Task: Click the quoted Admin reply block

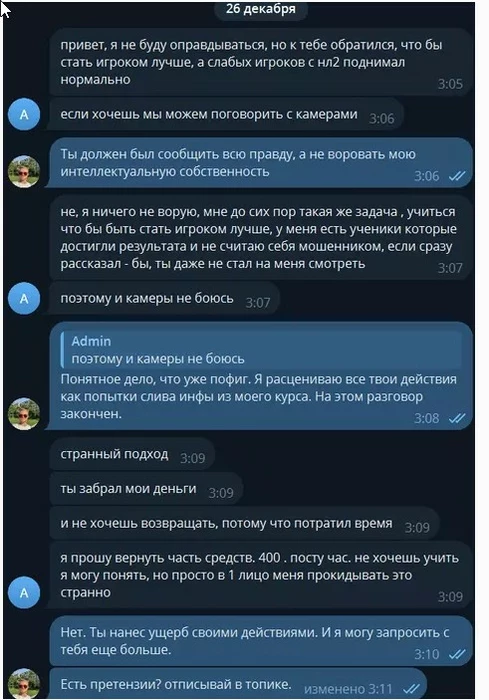Action: tap(261, 350)
